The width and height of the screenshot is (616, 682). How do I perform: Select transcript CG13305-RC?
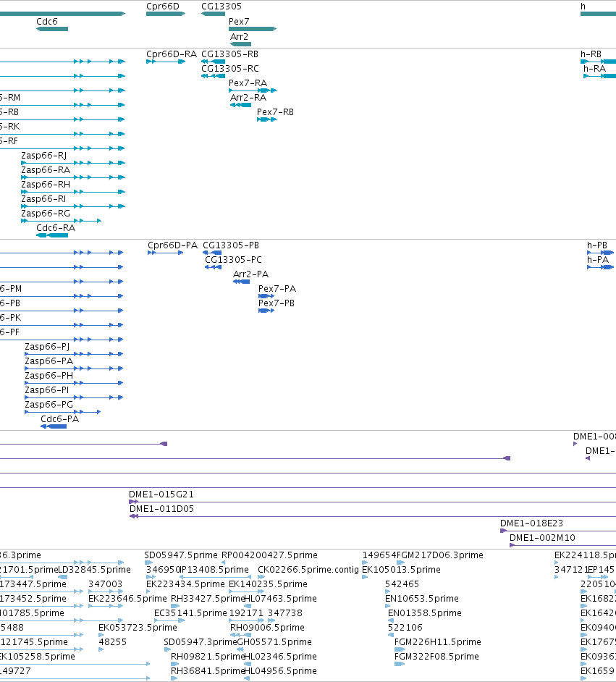pos(213,76)
